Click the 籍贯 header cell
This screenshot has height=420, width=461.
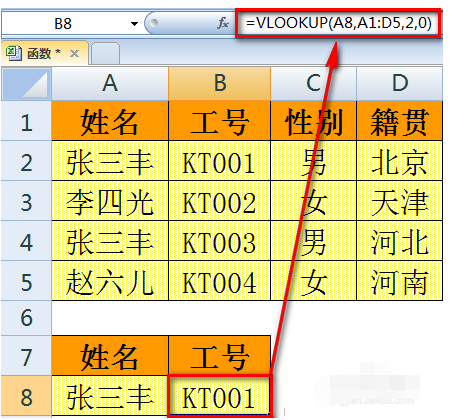click(x=400, y=121)
